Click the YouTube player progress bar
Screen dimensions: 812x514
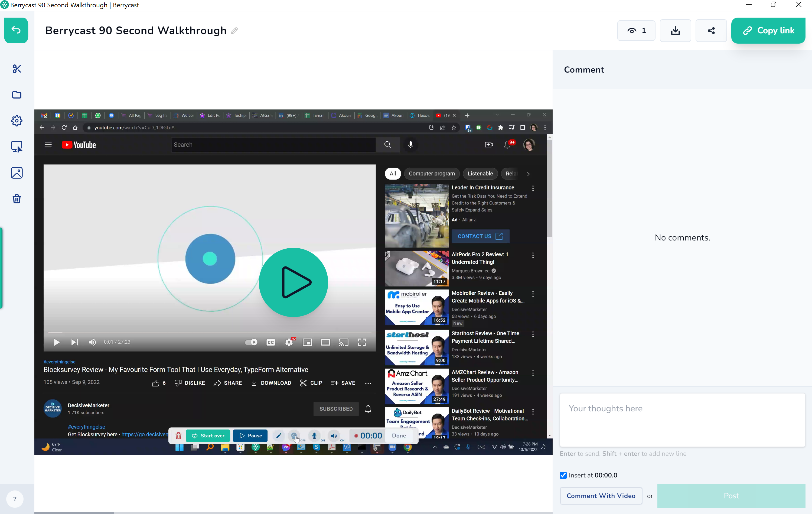210,333
